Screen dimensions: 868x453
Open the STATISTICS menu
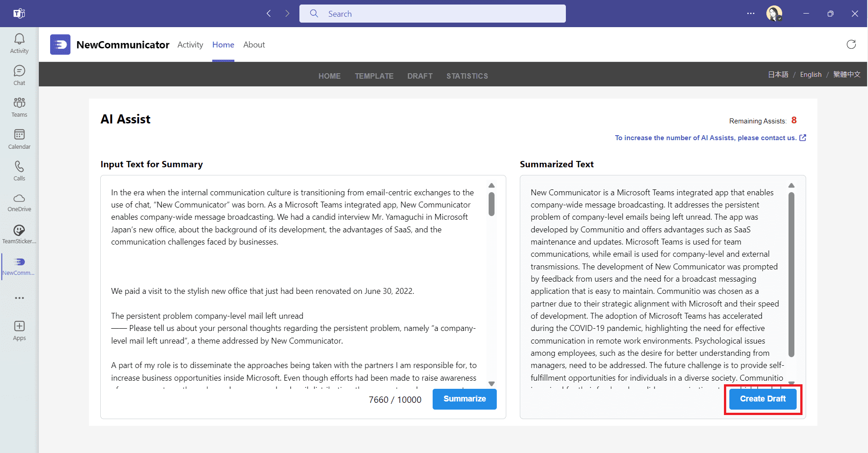coord(467,76)
